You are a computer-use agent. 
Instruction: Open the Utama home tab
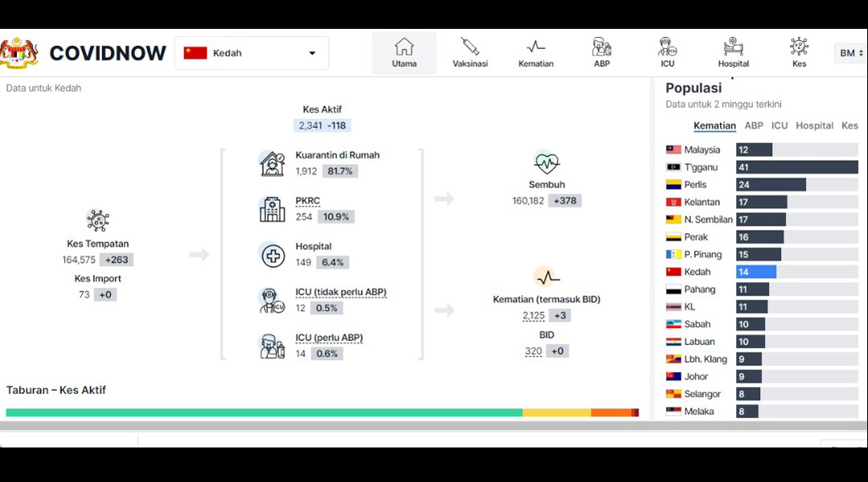pyautogui.click(x=404, y=53)
